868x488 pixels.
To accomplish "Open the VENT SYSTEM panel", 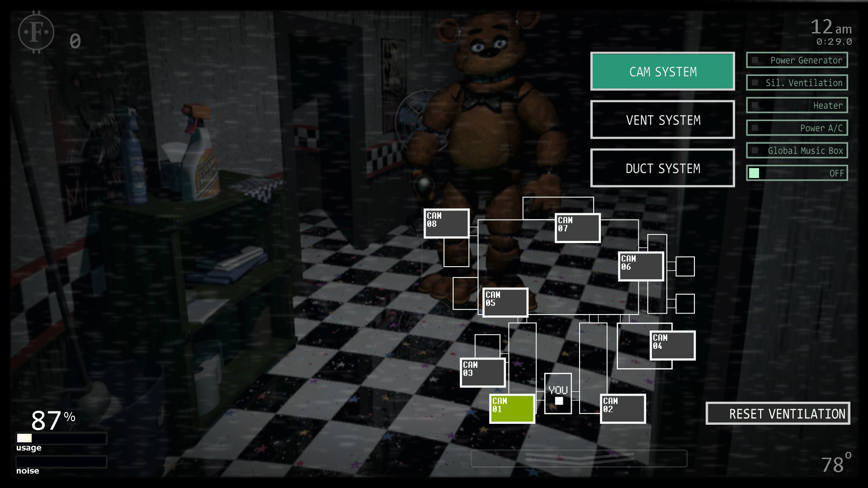I will 663,120.
